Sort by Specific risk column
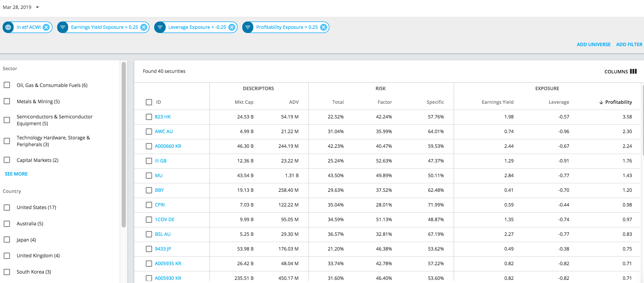The height and width of the screenshot is (283, 644). click(x=435, y=102)
